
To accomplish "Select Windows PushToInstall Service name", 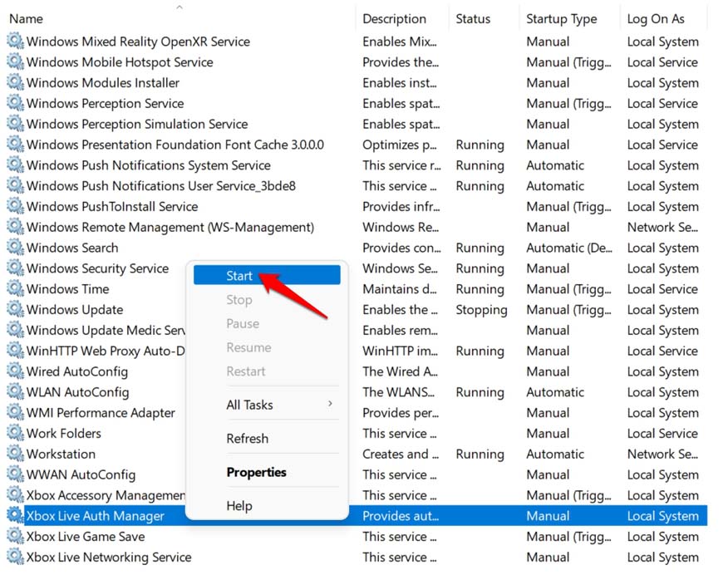I will [112, 207].
